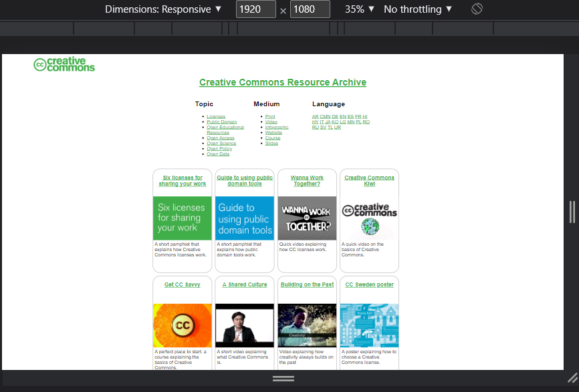Select the JA language link
Screen dimensions: 579x392
click(328, 122)
